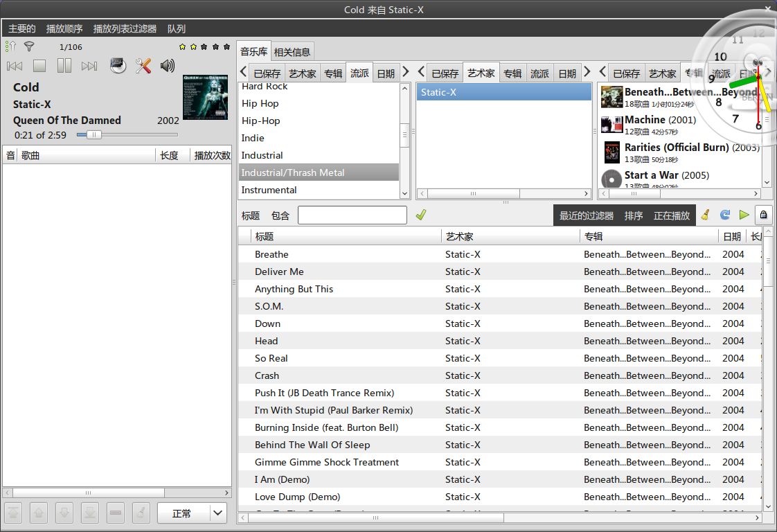This screenshot has height=532, width=777.
Task: Open the 播放列表过滤器 menu
Action: tap(125, 29)
